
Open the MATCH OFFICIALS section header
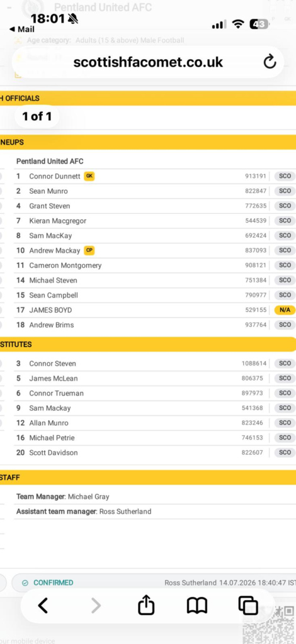pos(148,99)
